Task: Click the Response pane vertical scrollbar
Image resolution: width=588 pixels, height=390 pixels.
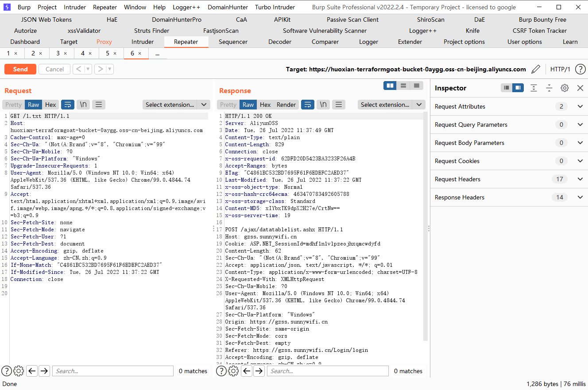Action: click(x=426, y=226)
